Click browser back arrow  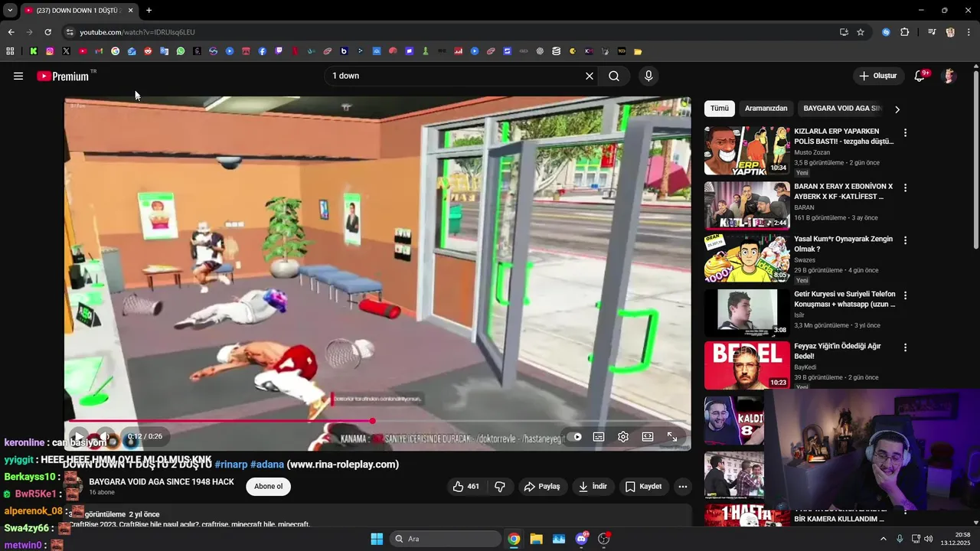[11, 32]
